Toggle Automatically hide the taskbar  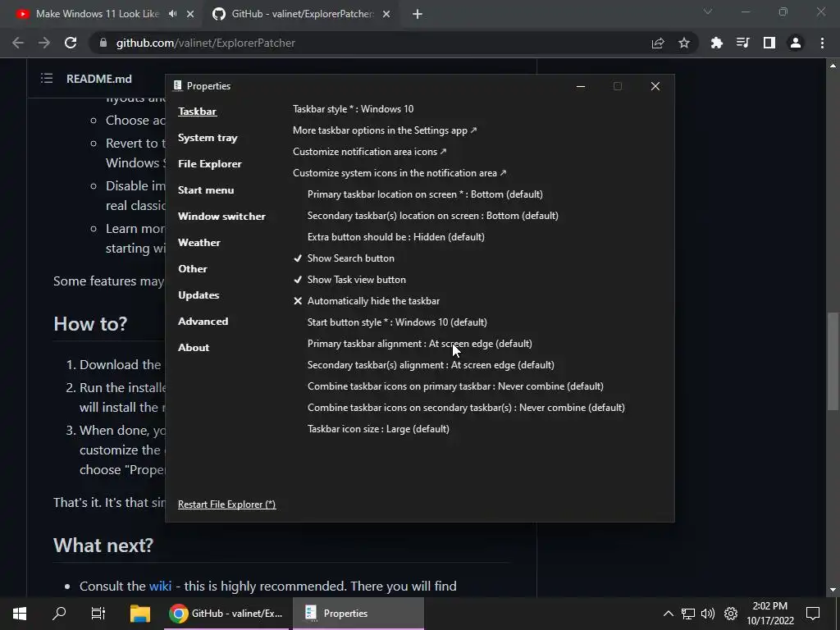coord(367,301)
